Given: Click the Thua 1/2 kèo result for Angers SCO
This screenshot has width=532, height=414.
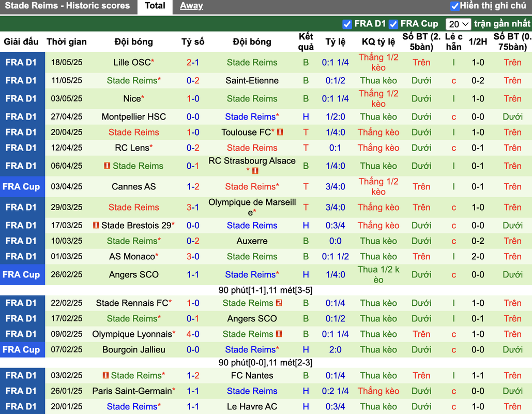Looking at the screenshot, I should coord(378,274).
